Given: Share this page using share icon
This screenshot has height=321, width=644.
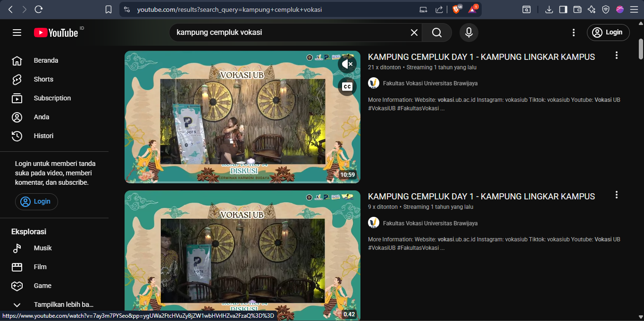Looking at the screenshot, I should coord(439,9).
